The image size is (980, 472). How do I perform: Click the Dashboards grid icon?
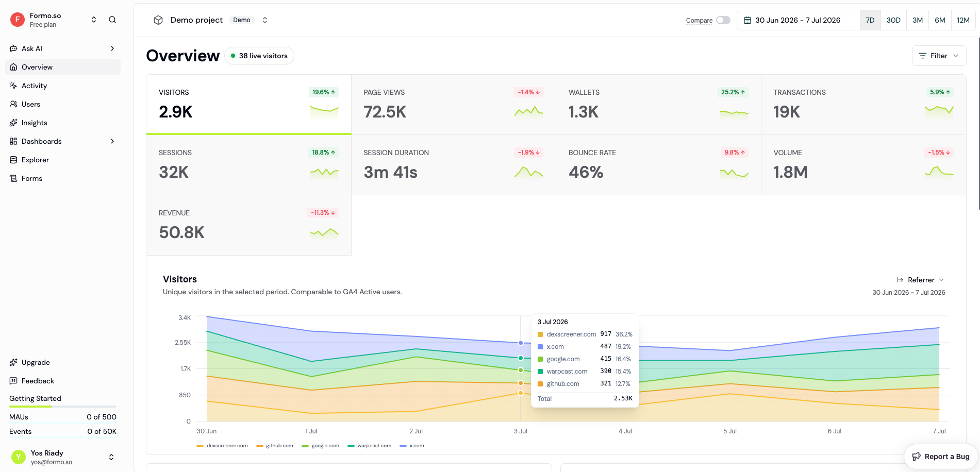13,141
